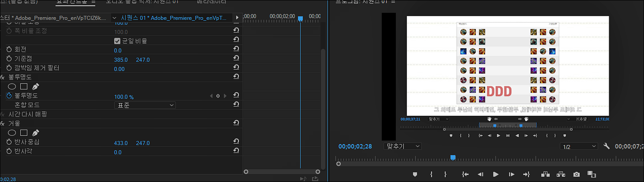Step forward one frame
This screenshot has height=182, width=644.
point(511,175)
